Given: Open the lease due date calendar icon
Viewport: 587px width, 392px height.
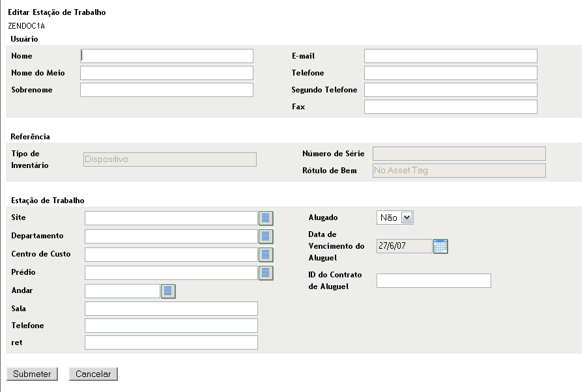Looking at the screenshot, I should [x=440, y=246].
